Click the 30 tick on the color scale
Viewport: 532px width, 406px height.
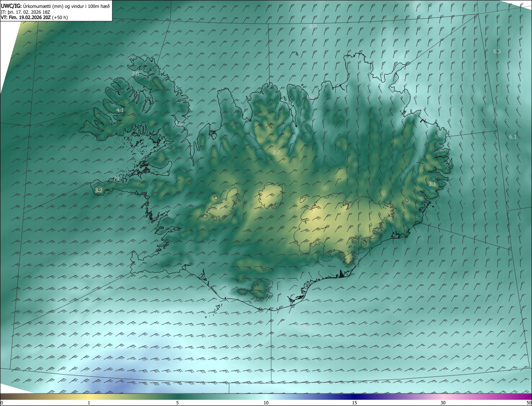point(443,403)
